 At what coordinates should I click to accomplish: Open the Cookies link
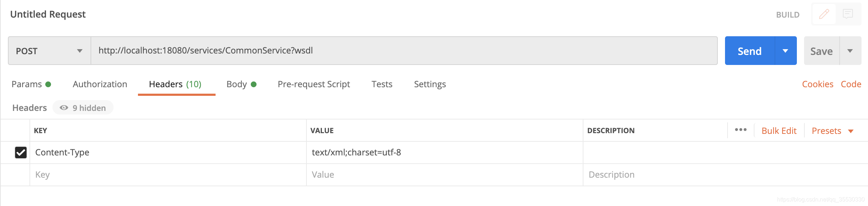pyautogui.click(x=817, y=84)
